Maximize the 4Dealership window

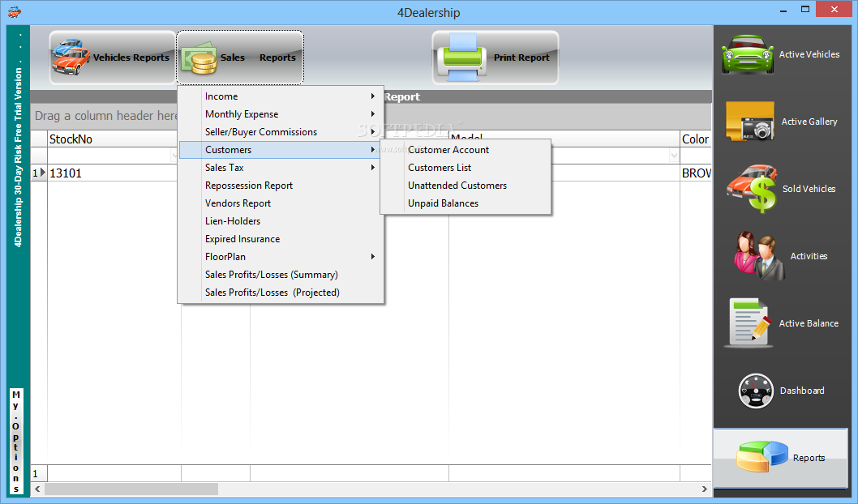coord(805,9)
